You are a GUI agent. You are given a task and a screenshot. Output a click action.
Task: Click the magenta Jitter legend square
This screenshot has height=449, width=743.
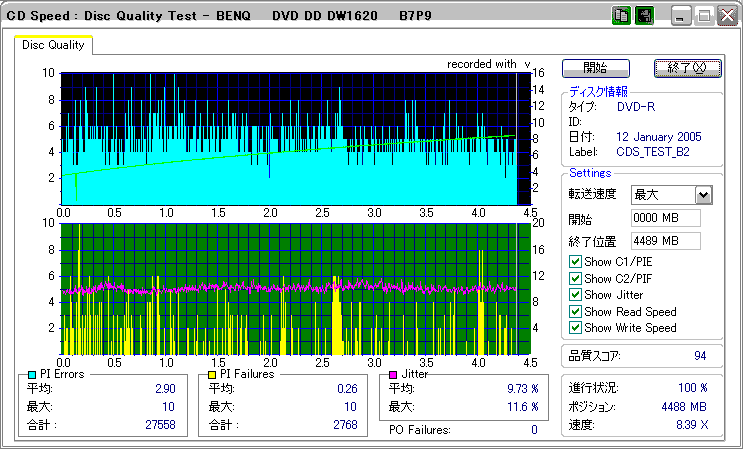[393, 374]
